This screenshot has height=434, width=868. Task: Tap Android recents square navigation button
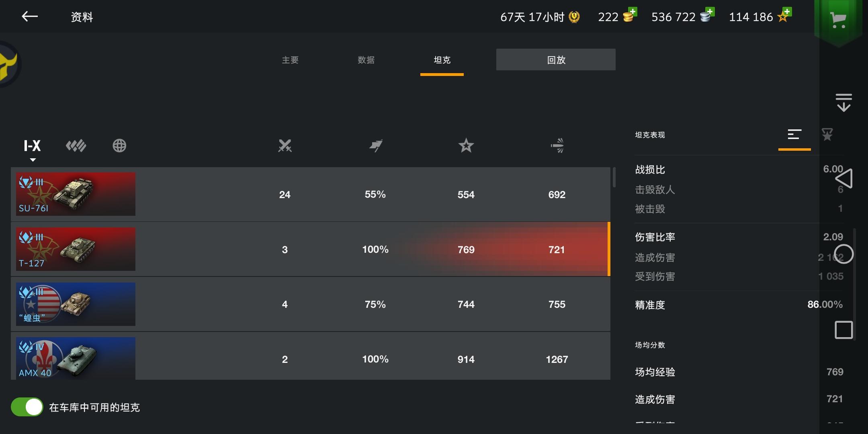843,330
